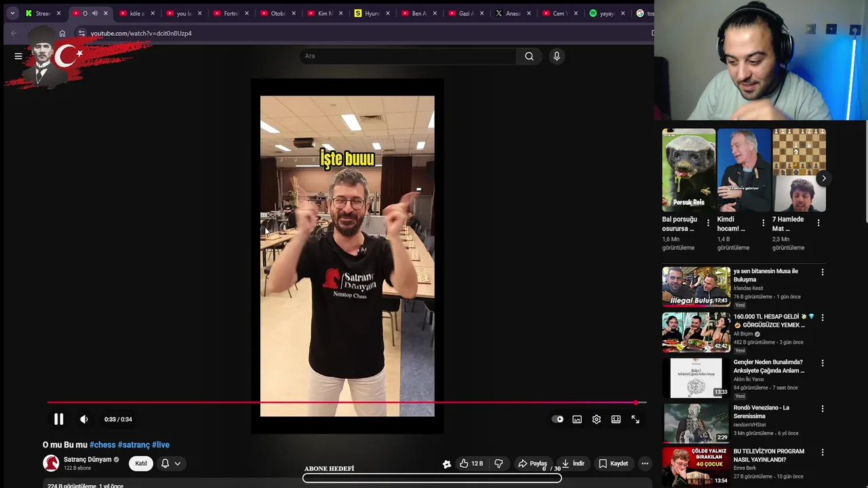This screenshot has height=488, width=868.
Task: Open options for Kimdi hocam short
Action: click(x=763, y=222)
